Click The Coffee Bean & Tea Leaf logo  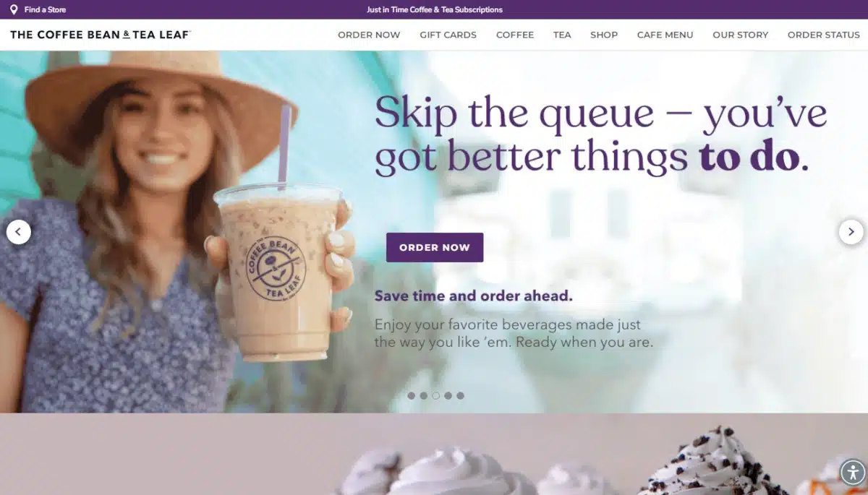100,35
